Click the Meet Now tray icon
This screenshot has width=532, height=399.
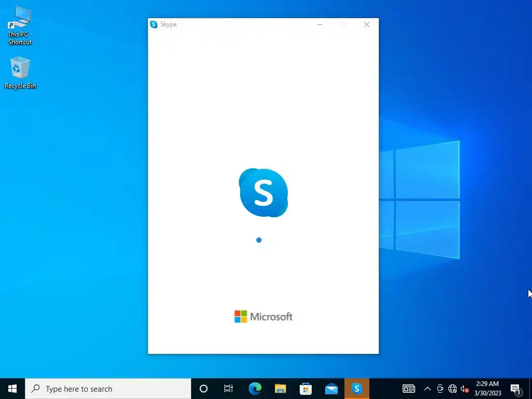pyautogui.click(x=440, y=389)
